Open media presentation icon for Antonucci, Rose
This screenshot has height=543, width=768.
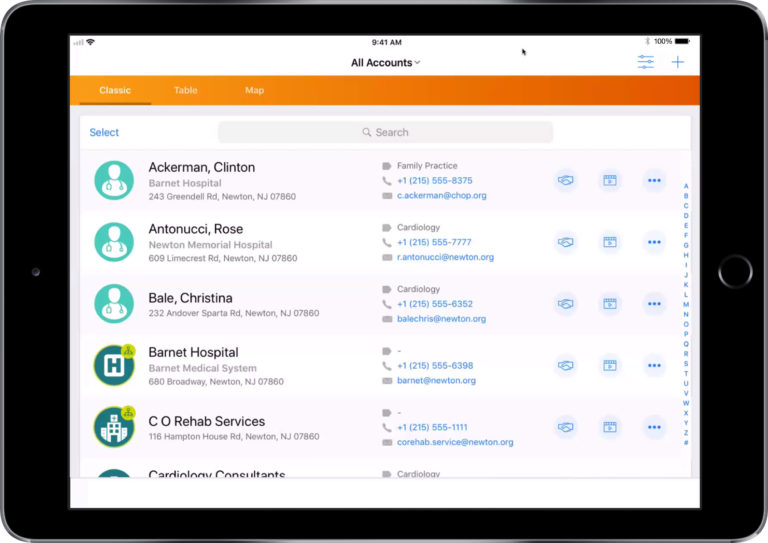(610, 242)
